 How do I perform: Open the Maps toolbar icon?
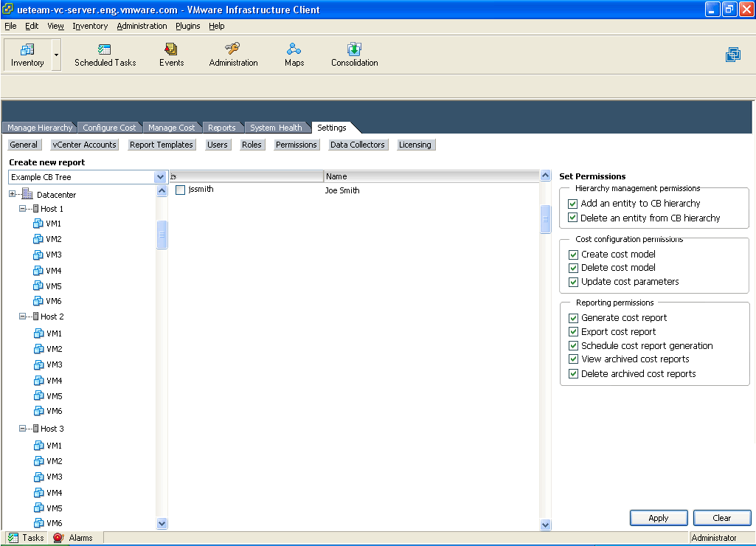[x=294, y=49]
